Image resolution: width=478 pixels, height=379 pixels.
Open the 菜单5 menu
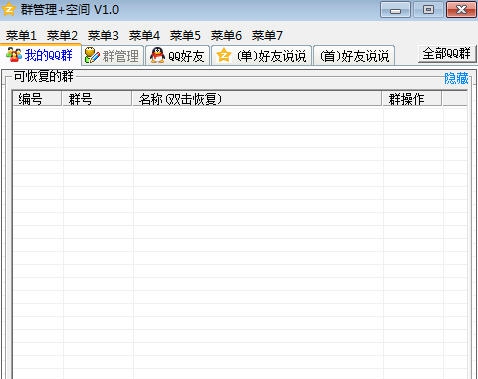point(185,35)
